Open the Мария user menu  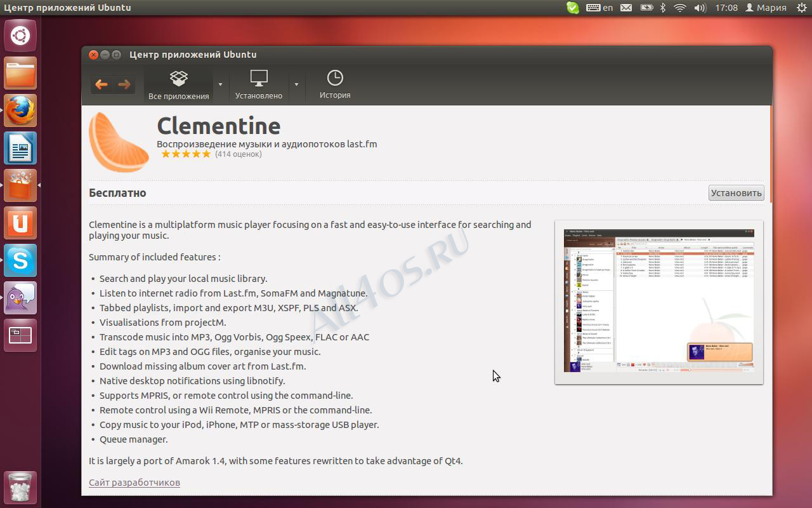pyautogui.click(x=766, y=8)
